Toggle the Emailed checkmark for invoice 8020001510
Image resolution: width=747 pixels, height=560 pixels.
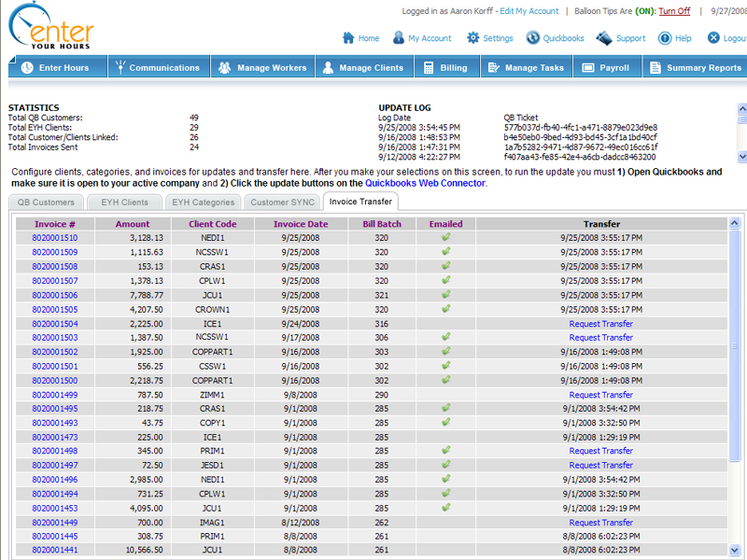point(445,236)
